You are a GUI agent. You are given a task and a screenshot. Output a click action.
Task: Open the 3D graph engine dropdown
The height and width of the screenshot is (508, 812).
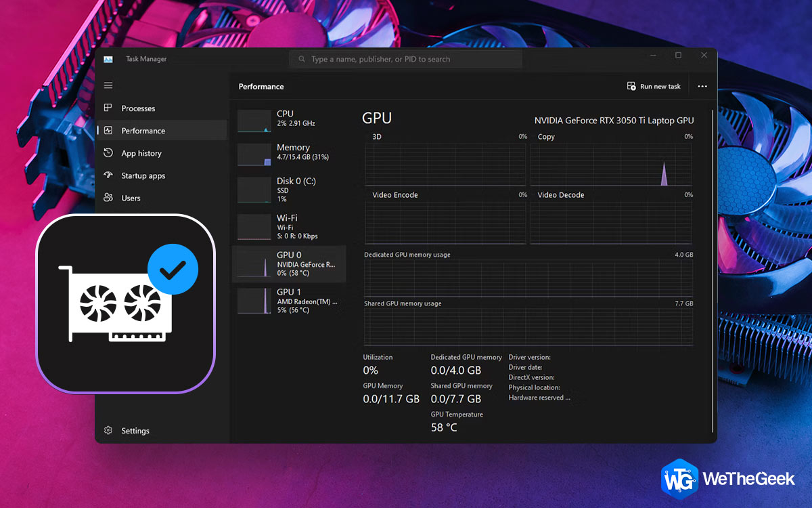[x=376, y=137]
